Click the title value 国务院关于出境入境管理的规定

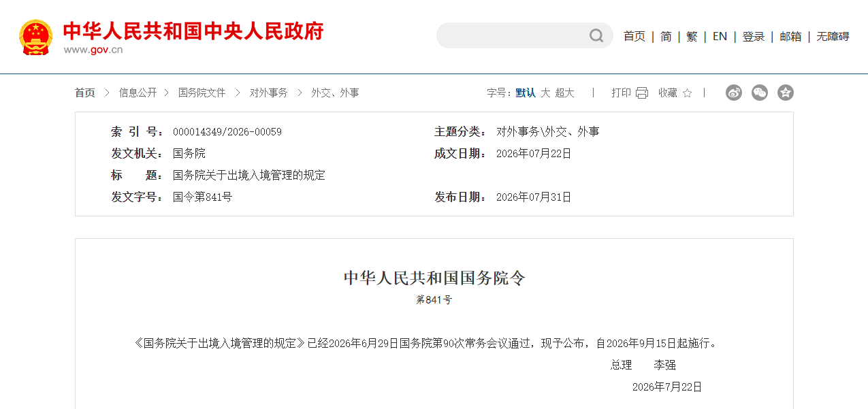click(249, 176)
